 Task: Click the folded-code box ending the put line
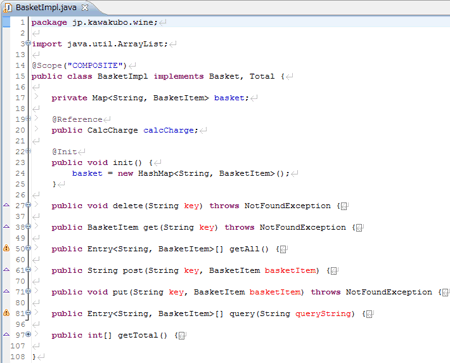click(445, 293)
